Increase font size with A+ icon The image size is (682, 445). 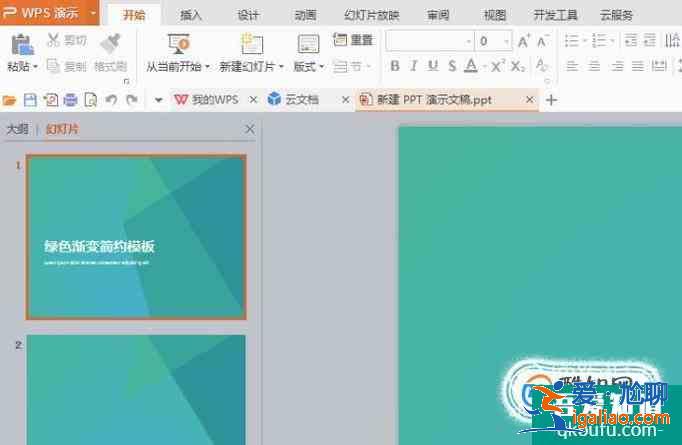[524, 41]
